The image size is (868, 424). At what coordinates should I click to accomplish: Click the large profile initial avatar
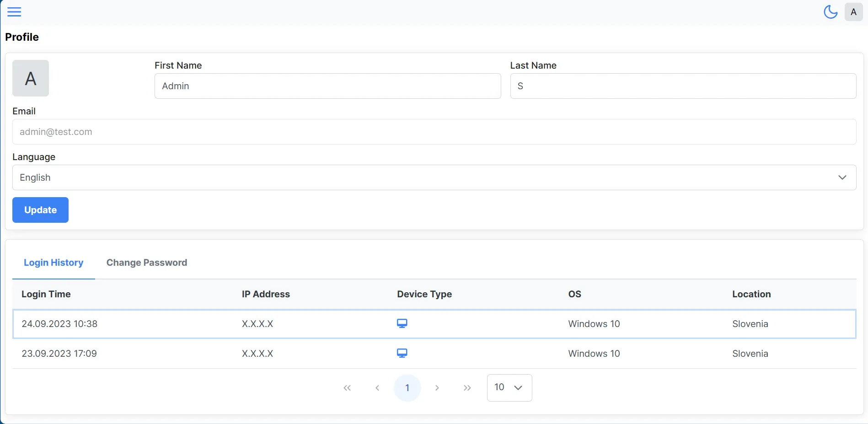point(30,78)
